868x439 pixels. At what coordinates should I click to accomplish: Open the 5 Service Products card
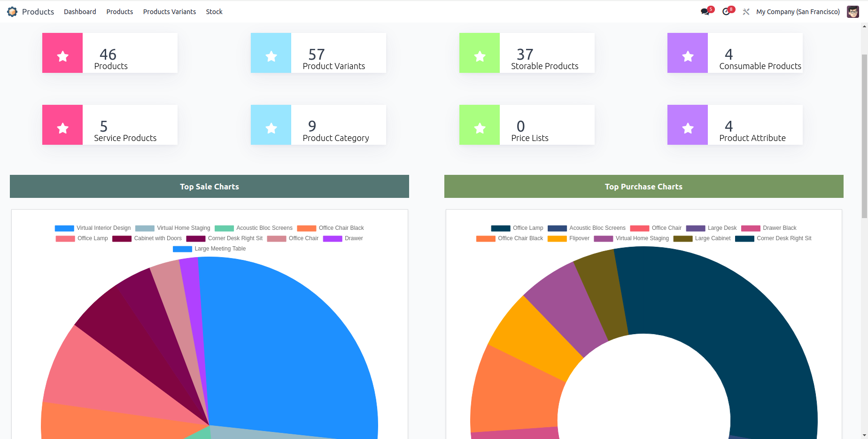[x=110, y=125]
